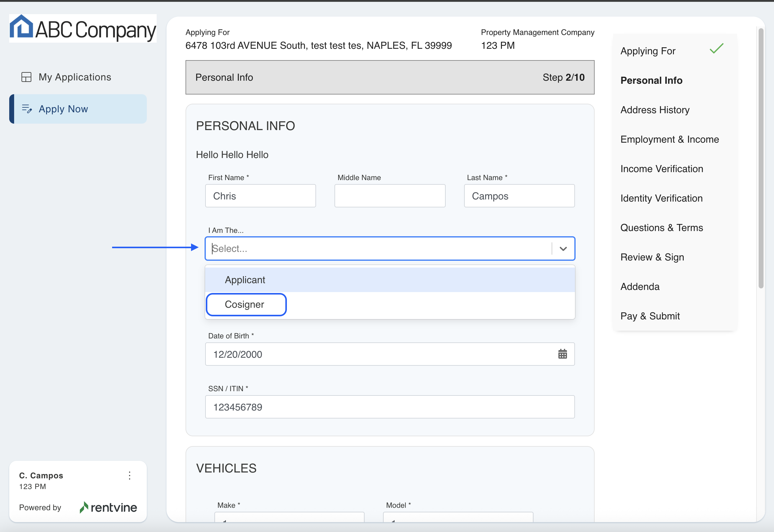Open the Date of Birth calendar picker

coord(562,354)
